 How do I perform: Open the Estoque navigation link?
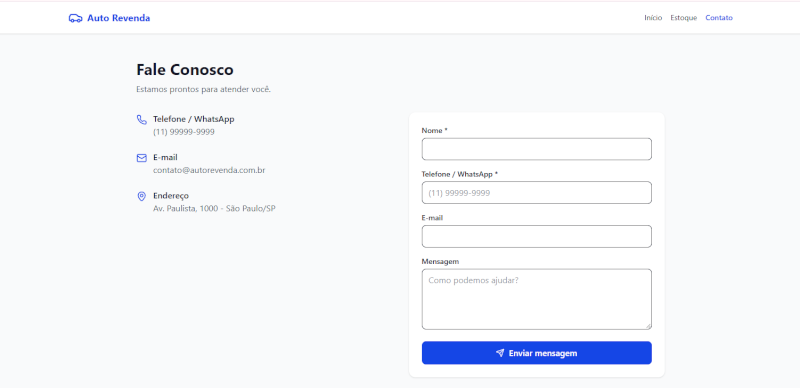tap(684, 18)
